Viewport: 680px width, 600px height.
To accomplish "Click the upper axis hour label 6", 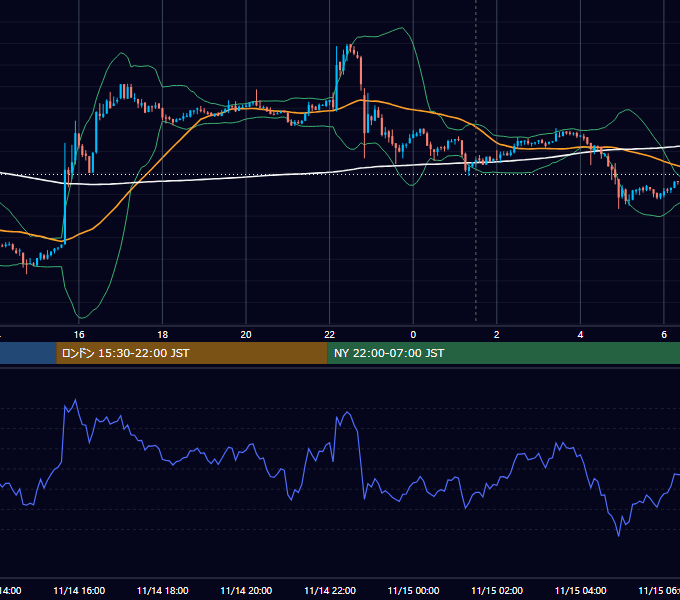I will [x=664, y=335].
